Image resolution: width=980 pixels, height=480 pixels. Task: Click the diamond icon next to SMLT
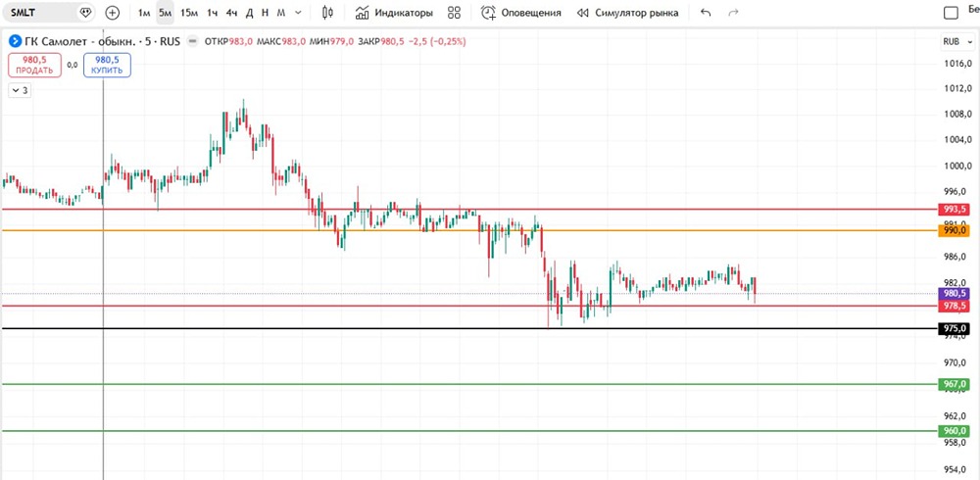click(85, 13)
